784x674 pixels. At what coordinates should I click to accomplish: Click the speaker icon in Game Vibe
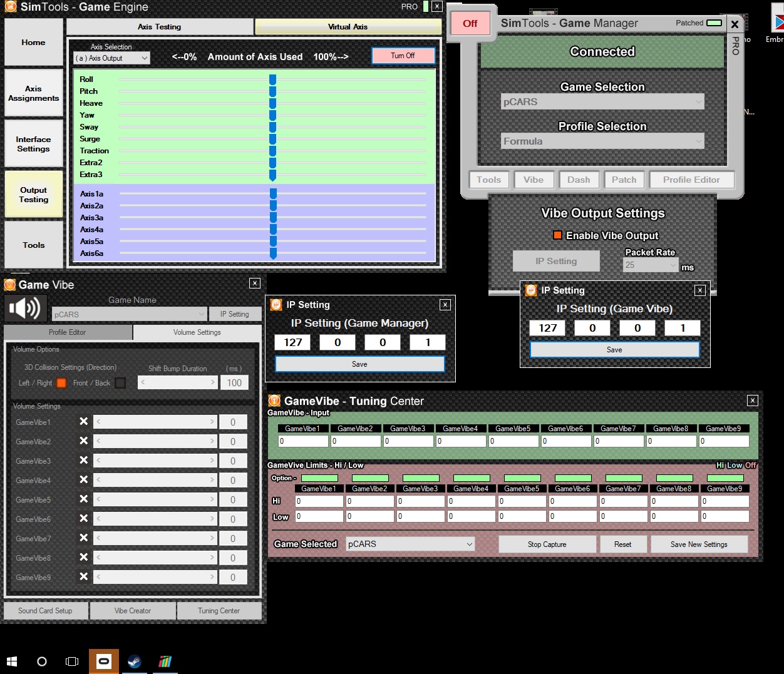coord(26,309)
